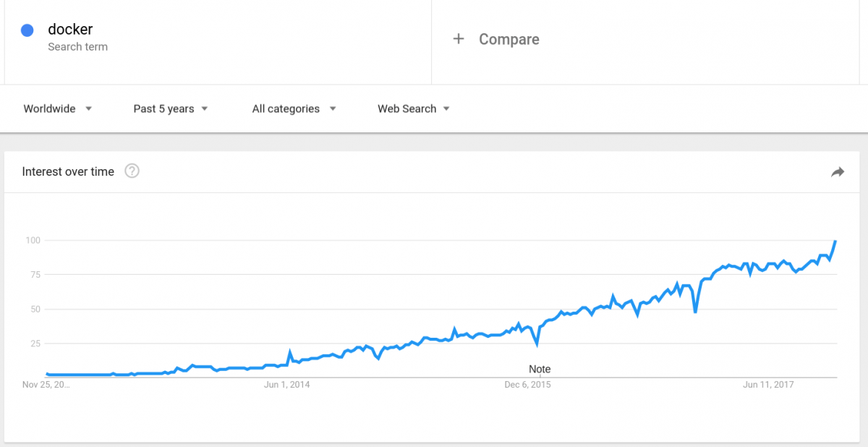Open the Web Search type dropdown
This screenshot has width=868, height=447.
point(413,108)
